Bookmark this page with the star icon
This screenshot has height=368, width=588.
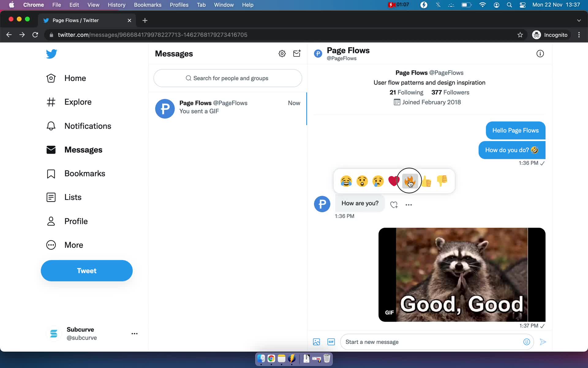coord(520,35)
